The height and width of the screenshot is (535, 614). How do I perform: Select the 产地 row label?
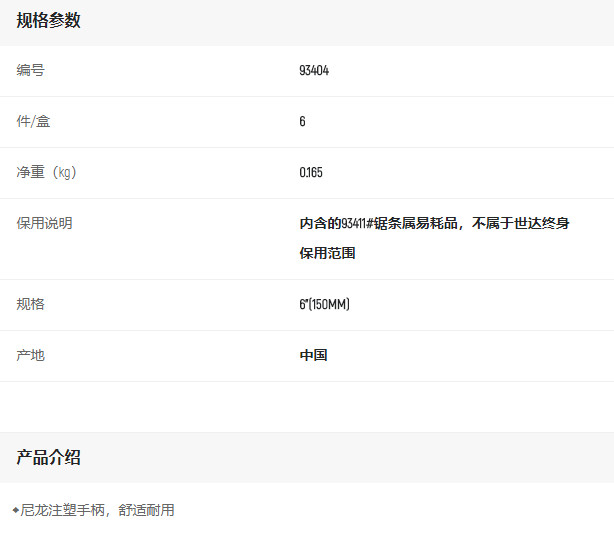click(30, 355)
